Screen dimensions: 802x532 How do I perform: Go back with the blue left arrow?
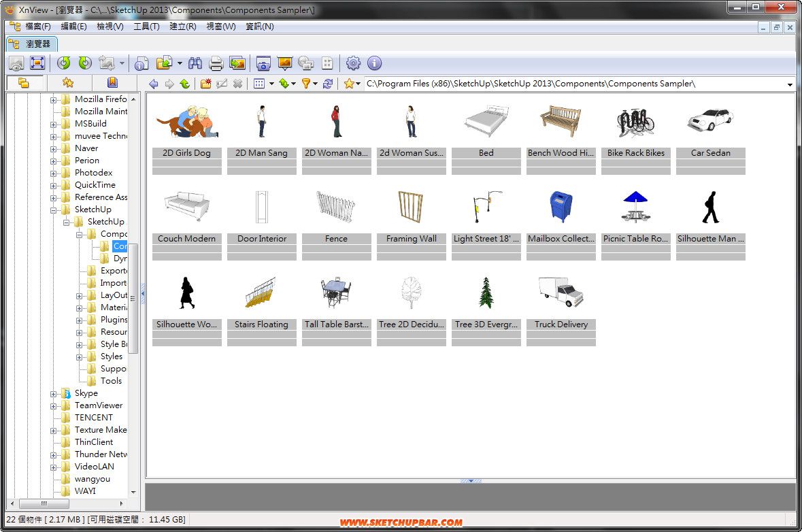[153, 84]
